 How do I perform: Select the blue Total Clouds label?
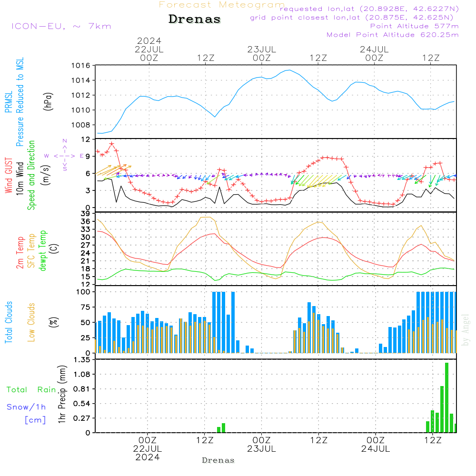(x=9, y=322)
